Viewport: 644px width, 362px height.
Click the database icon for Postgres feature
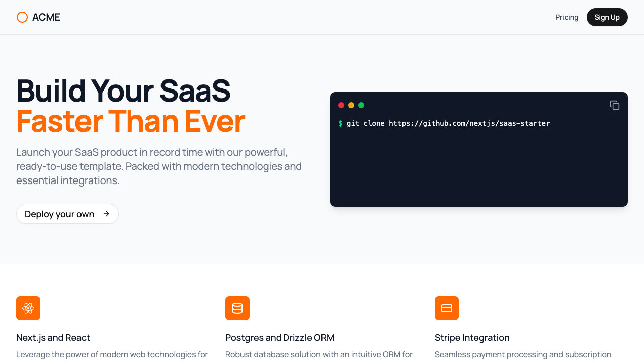237,308
